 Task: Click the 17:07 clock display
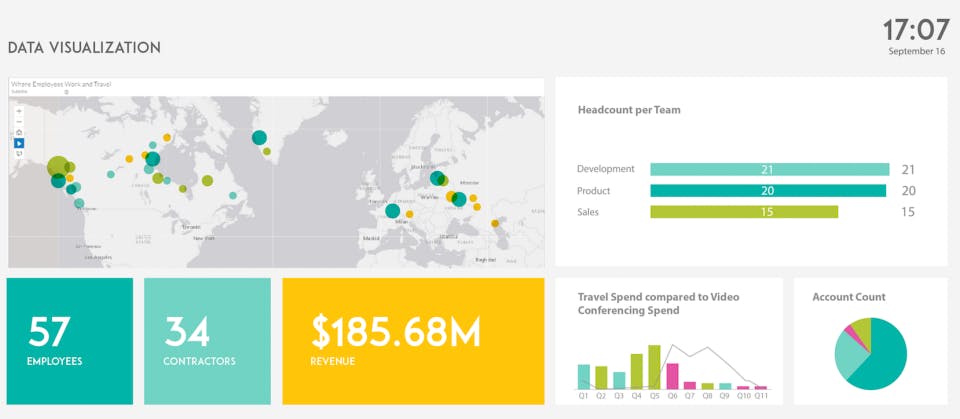[916, 31]
